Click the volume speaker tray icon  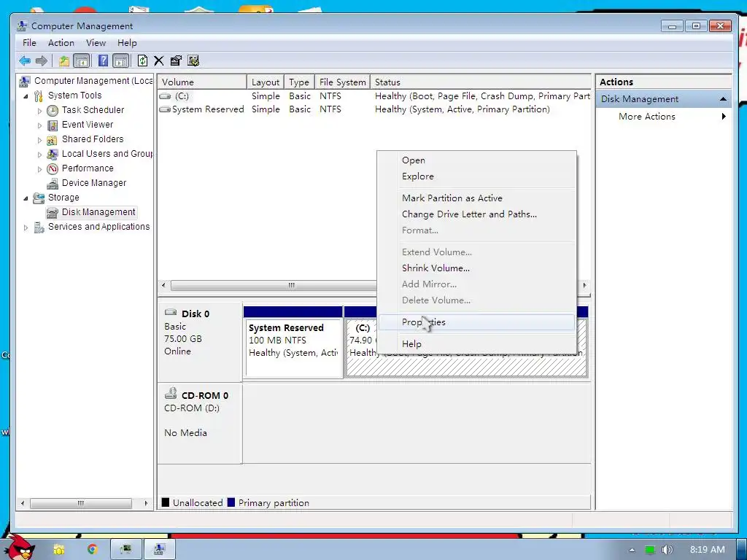click(667, 550)
